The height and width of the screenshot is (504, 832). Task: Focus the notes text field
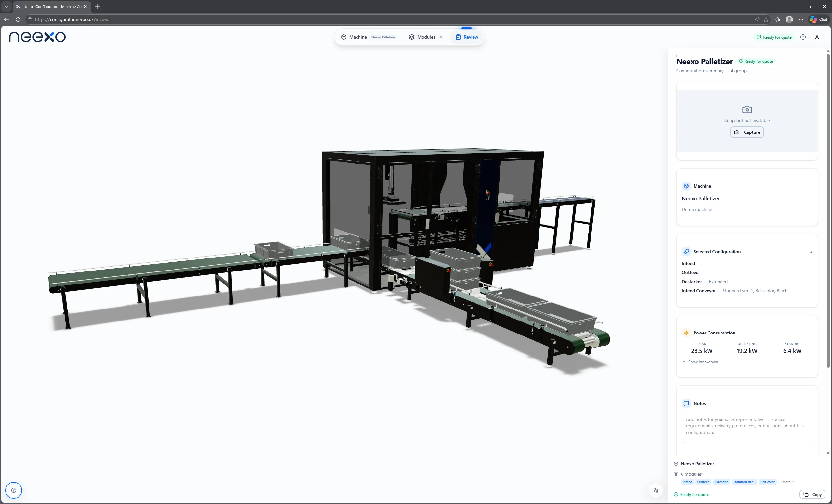coord(747,427)
